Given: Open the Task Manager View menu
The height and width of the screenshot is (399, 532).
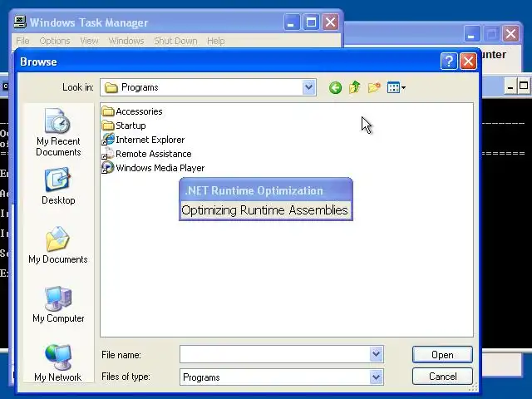Looking at the screenshot, I should click(x=89, y=41).
